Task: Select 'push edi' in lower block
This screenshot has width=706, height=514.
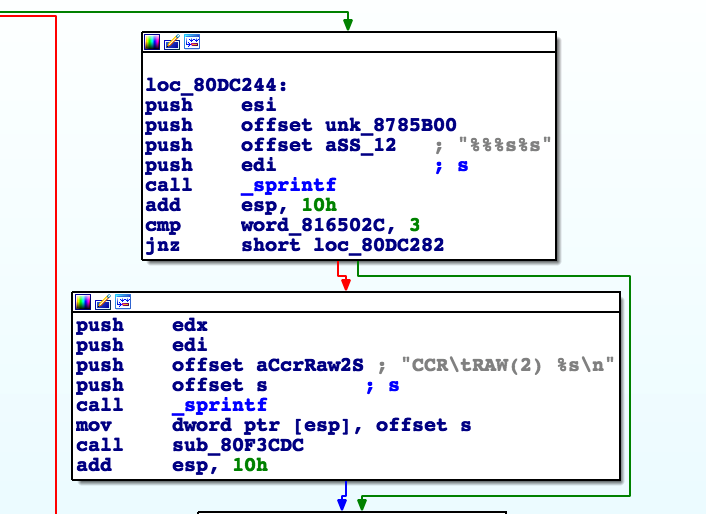Action: [x=142, y=345]
